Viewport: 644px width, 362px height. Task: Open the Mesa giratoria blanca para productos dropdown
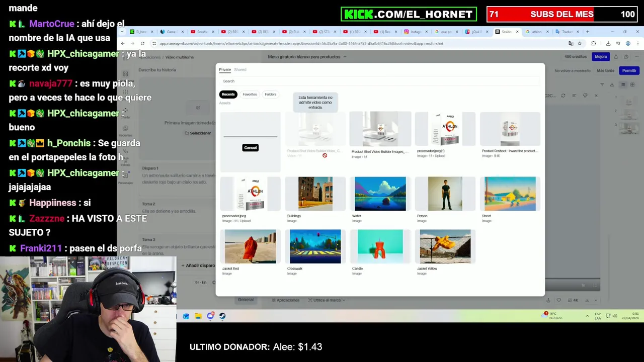(x=307, y=57)
